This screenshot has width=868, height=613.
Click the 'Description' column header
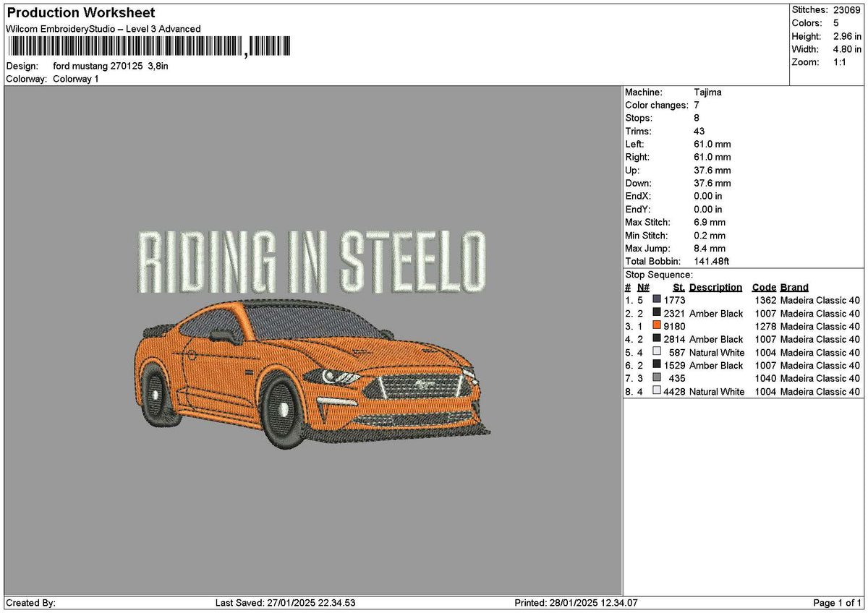pos(715,287)
